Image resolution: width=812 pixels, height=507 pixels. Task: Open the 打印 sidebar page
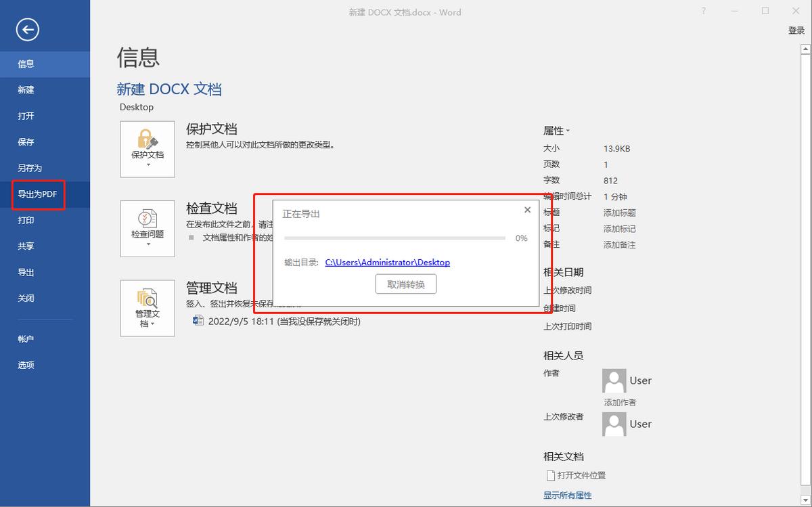tap(26, 219)
